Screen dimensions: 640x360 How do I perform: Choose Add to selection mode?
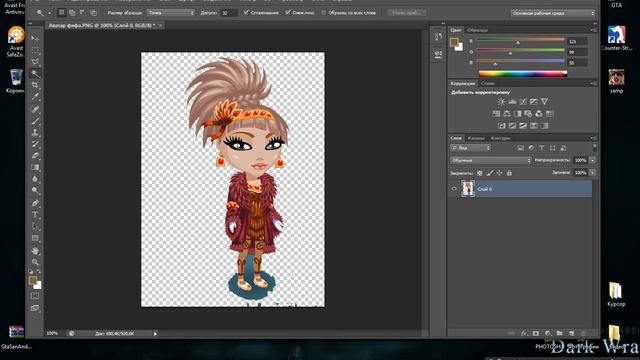pos(72,13)
